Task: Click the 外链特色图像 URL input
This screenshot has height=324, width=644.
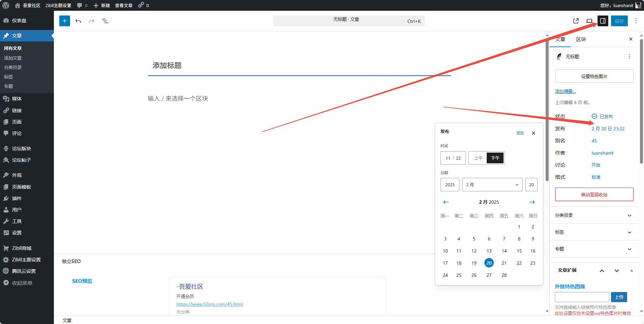Action: tap(582, 297)
